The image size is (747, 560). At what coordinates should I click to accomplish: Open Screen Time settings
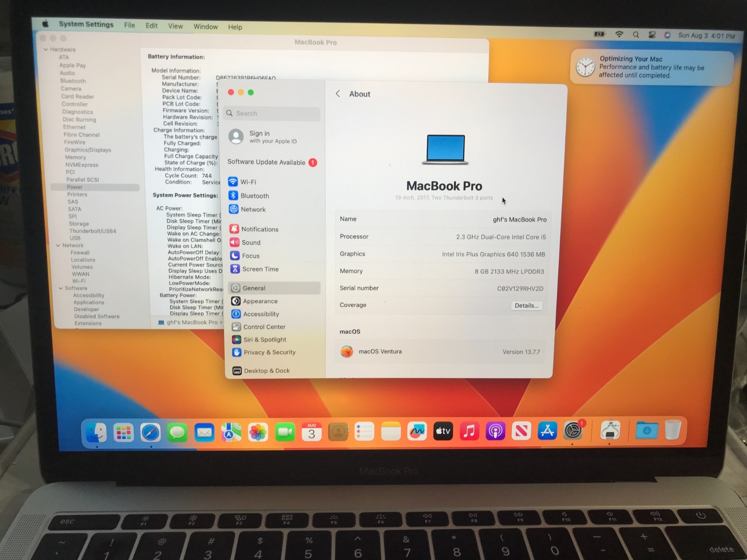coord(260,269)
